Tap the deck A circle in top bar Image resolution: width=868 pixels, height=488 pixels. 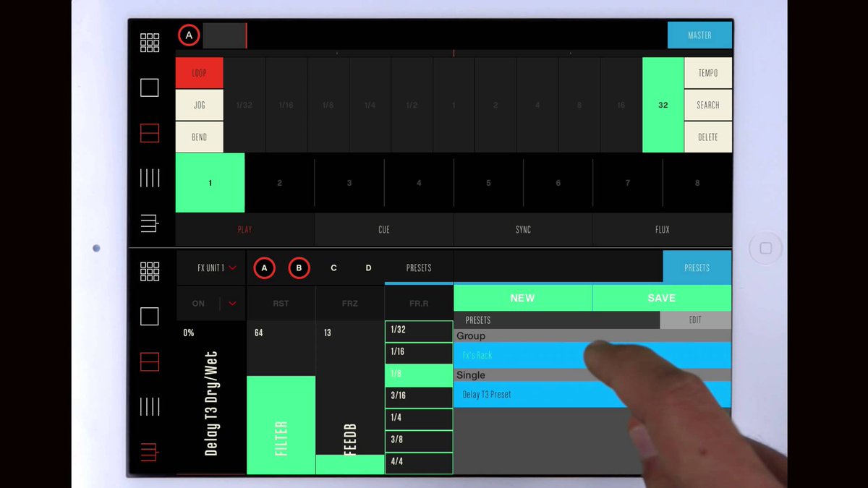pyautogui.click(x=190, y=35)
